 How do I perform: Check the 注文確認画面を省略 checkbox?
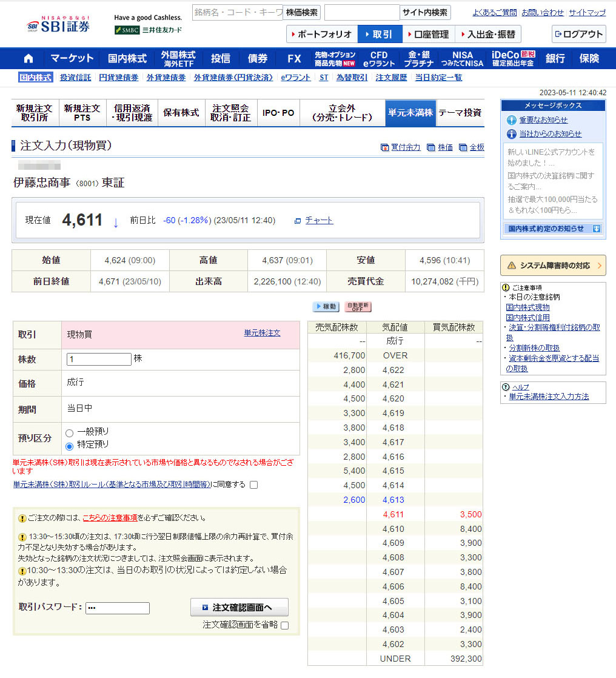[x=285, y=625]
